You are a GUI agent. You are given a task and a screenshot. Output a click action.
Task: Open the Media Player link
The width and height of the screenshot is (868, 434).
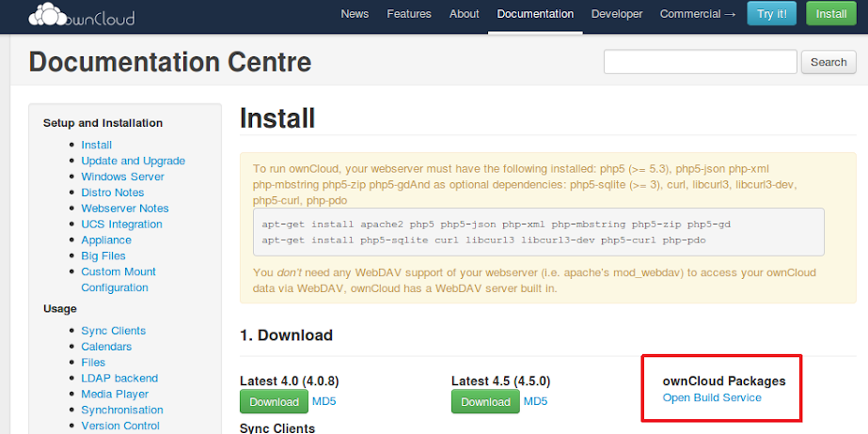click(x=115, y=395)
